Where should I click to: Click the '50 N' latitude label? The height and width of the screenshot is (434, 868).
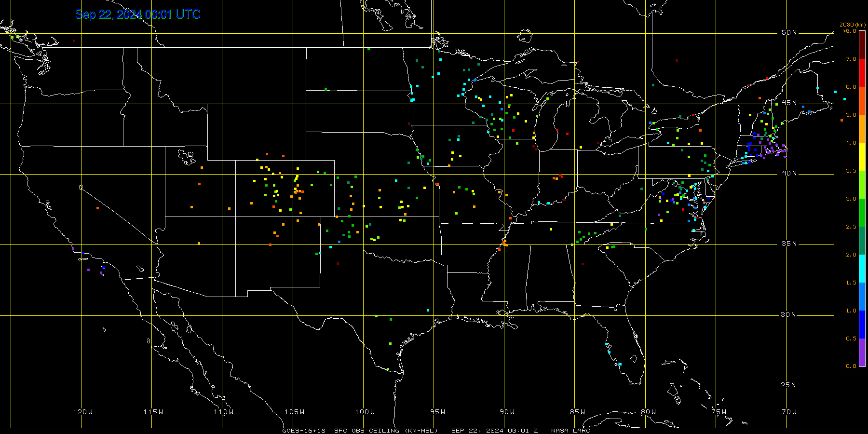[789, 32]
